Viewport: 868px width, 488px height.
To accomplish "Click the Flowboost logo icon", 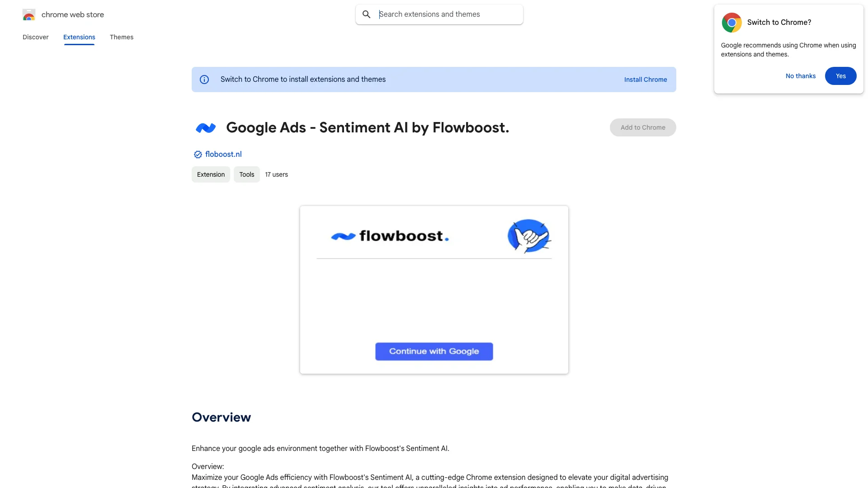I will [x=205, y=127].
